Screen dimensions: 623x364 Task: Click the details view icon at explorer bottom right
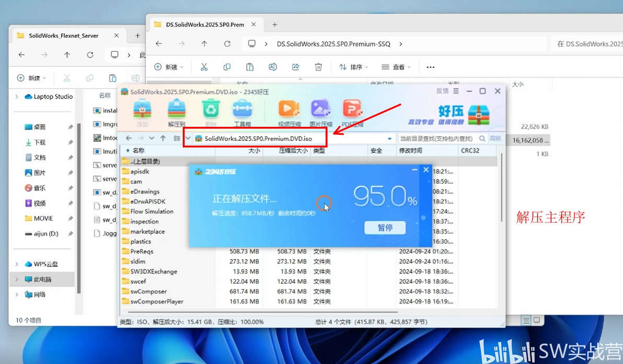pos(526,320)
